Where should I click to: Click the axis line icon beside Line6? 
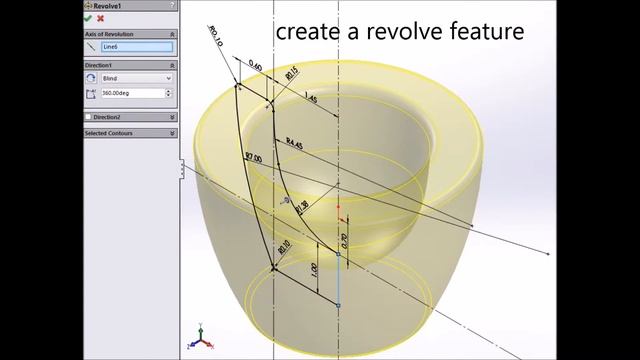pos(91,47)
